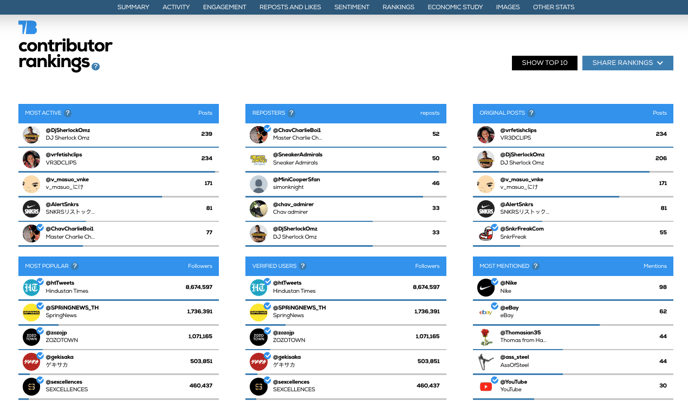Screen dimensions: 688x401
Task: Open @SnkrFreakCom profile link
Action: click(x=522, y=229)
